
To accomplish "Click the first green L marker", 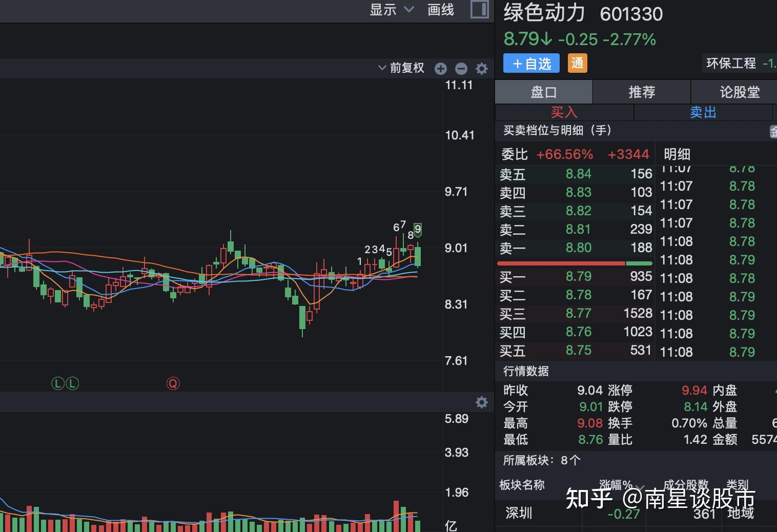I will [58, 383].
